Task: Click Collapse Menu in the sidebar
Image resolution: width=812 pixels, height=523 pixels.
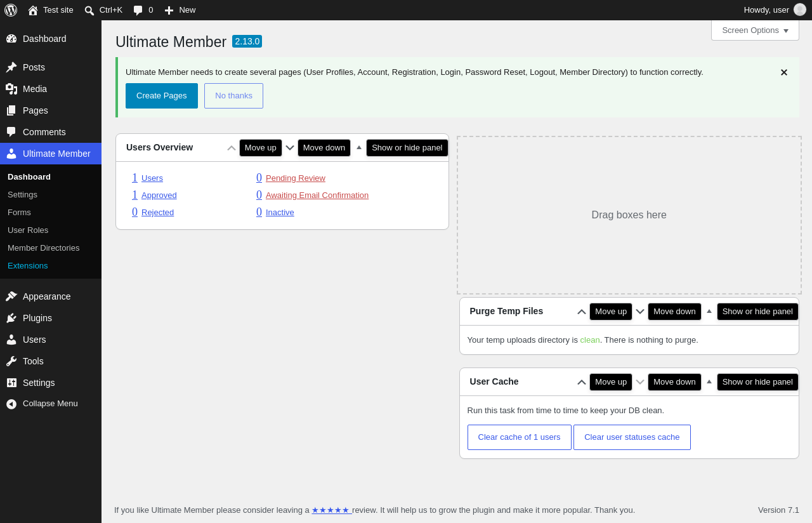Action: (x=51, y=404)
